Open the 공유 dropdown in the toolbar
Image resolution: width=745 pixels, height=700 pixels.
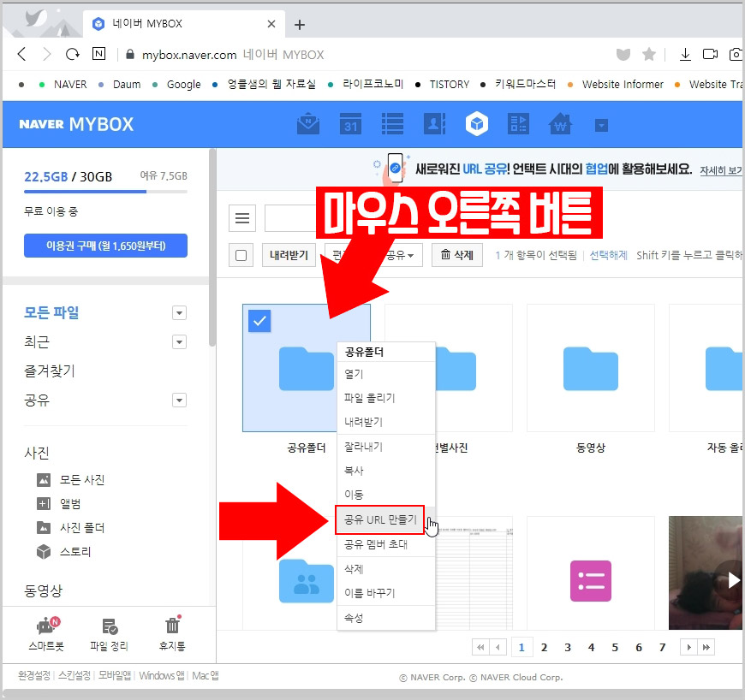(x=399, y=254)
